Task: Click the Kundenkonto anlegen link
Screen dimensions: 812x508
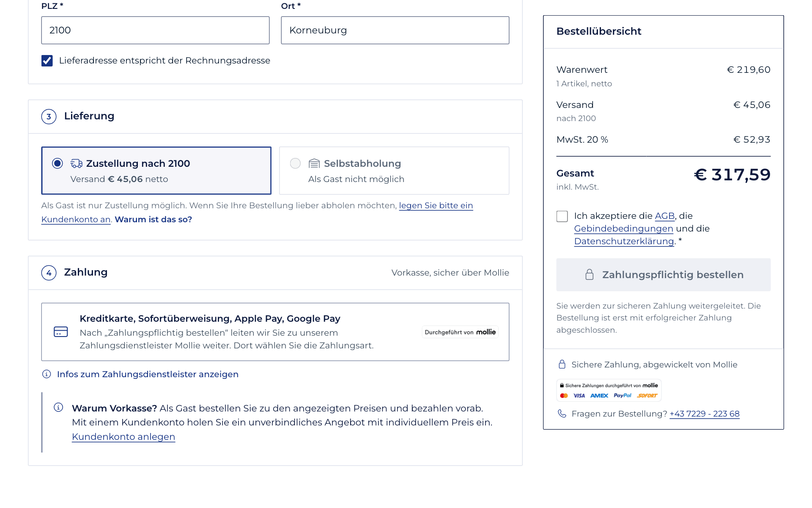Action: click(123, 436)
